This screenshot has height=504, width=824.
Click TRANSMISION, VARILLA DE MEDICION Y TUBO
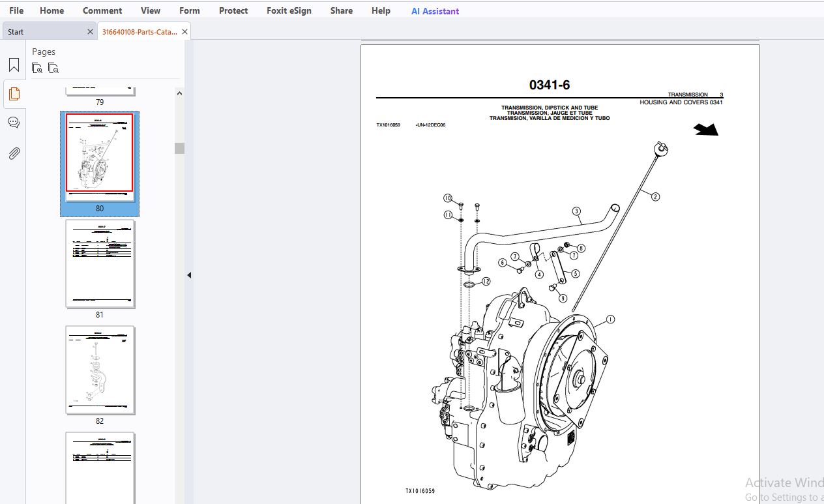[x=550, y=118]
